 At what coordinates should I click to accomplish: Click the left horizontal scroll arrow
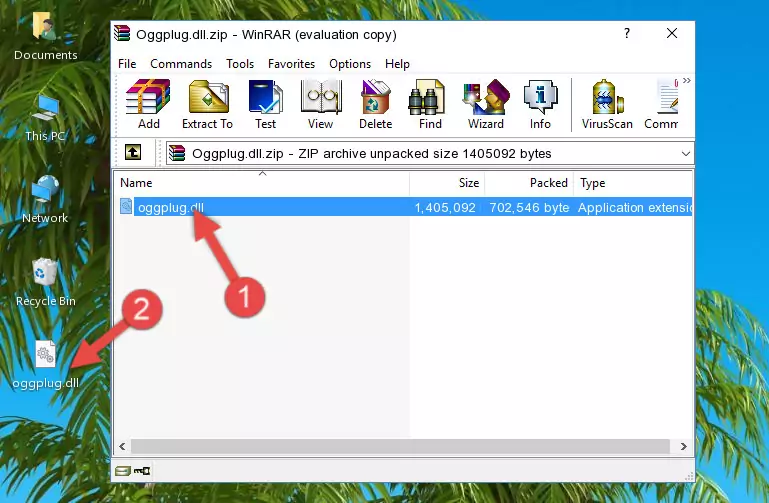(x=122, y=447)
